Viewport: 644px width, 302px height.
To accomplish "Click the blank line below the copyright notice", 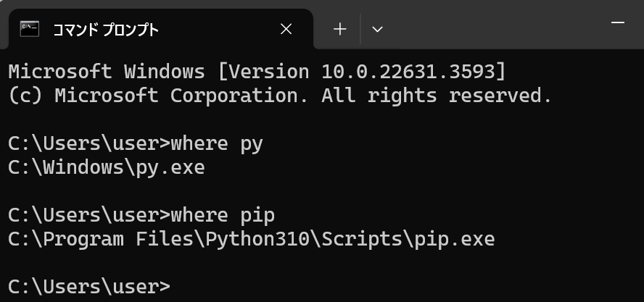I will tap(322, 119).
